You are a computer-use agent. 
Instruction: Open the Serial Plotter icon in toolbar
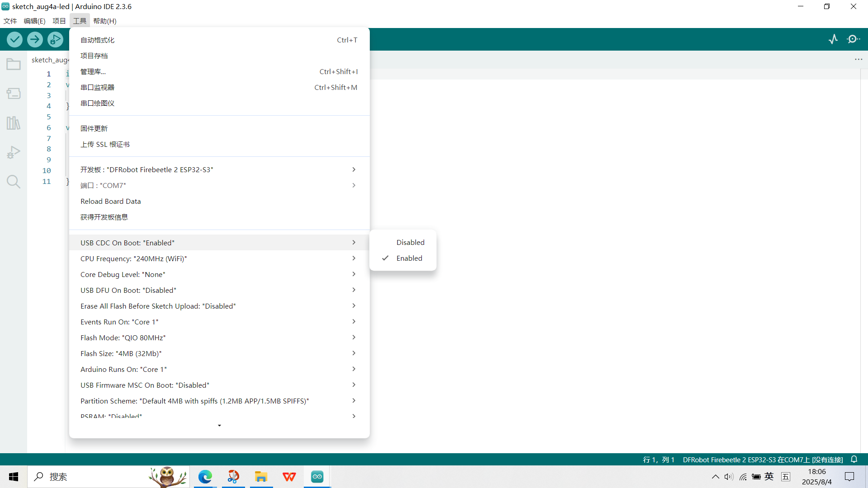[833, 39]
